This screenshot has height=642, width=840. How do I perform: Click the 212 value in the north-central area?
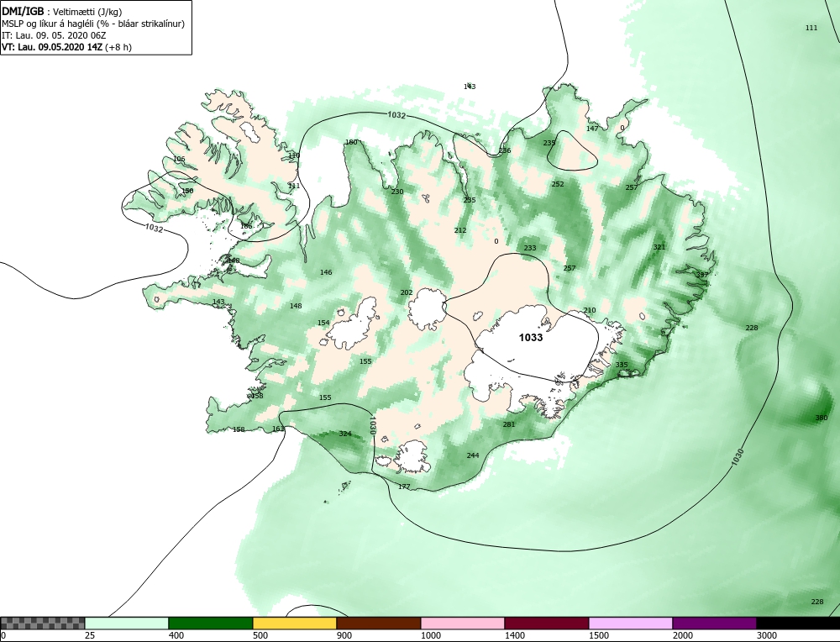click(460, 230)
